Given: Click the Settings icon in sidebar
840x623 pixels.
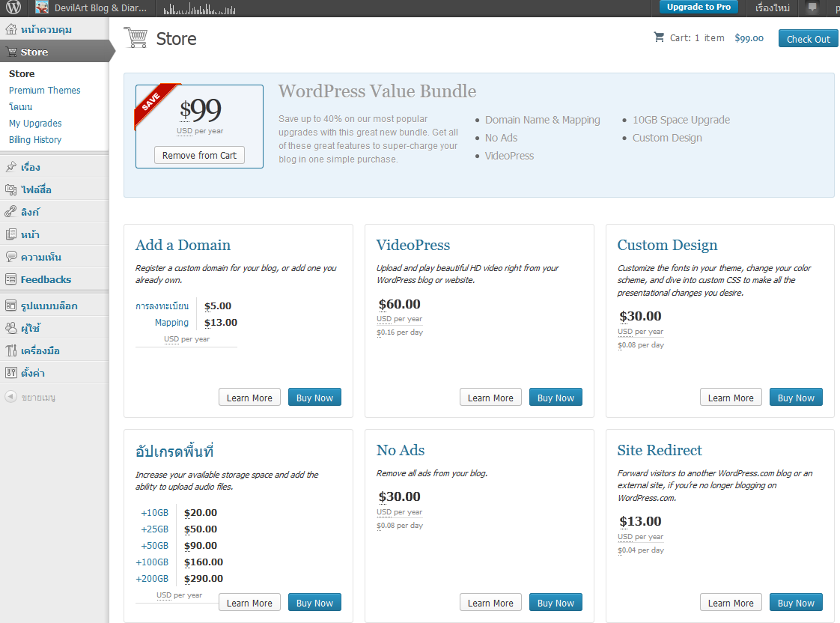Looking at the screenshot, I should (10, 373).
